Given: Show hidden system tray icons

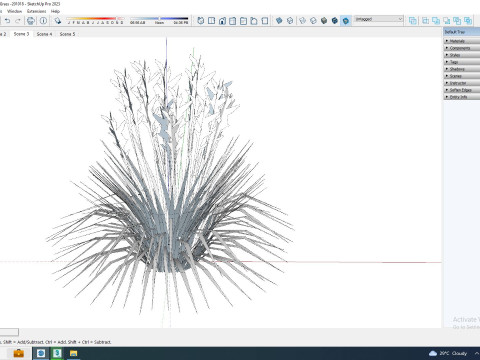Looking at the screenshot, I should point(477,353).
